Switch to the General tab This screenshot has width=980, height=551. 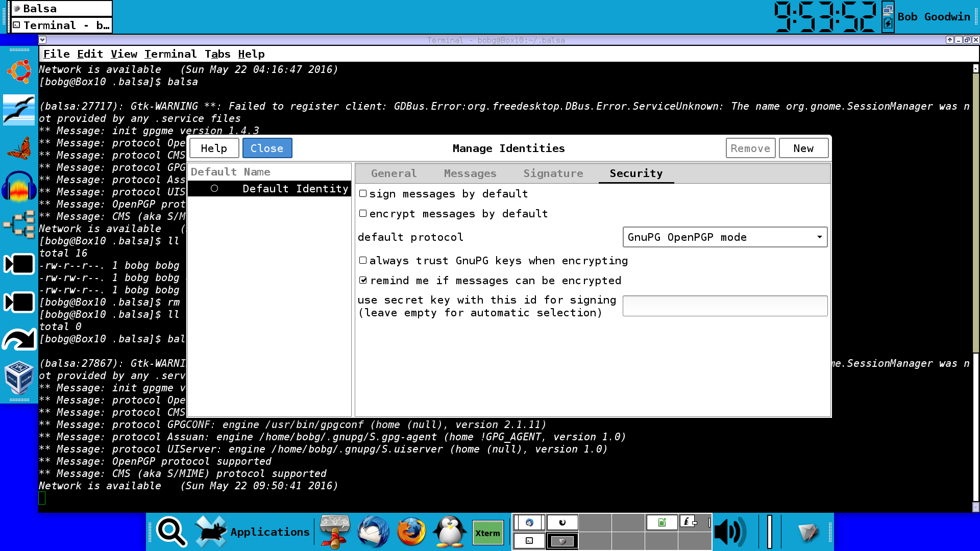tap(394, 173)
